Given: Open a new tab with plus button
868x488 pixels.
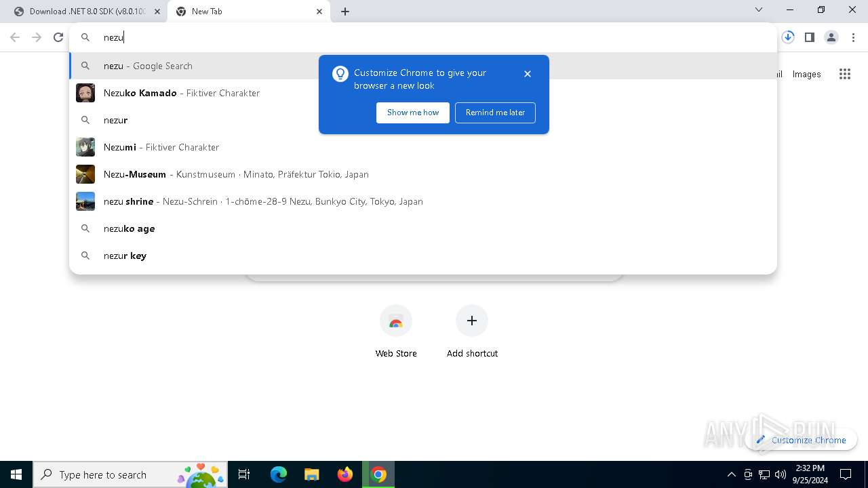Looking at the screenshot, I should pyautogui.click(x=345, y=12).
